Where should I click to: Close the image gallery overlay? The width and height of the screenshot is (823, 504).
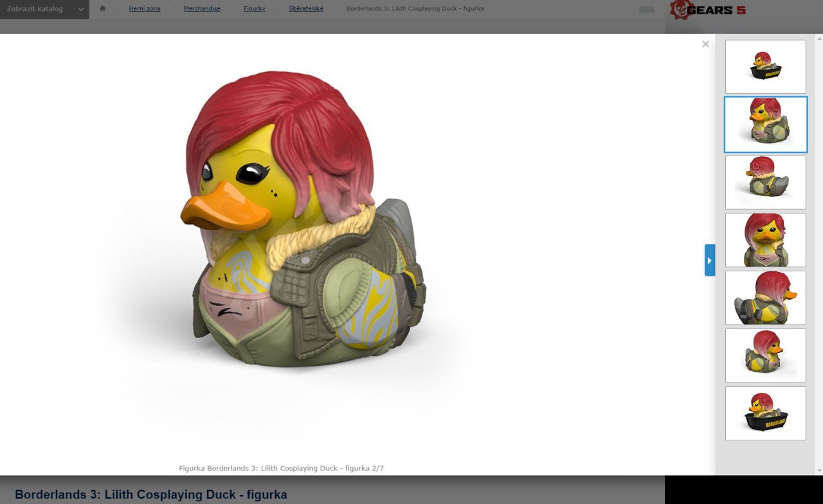705,44
